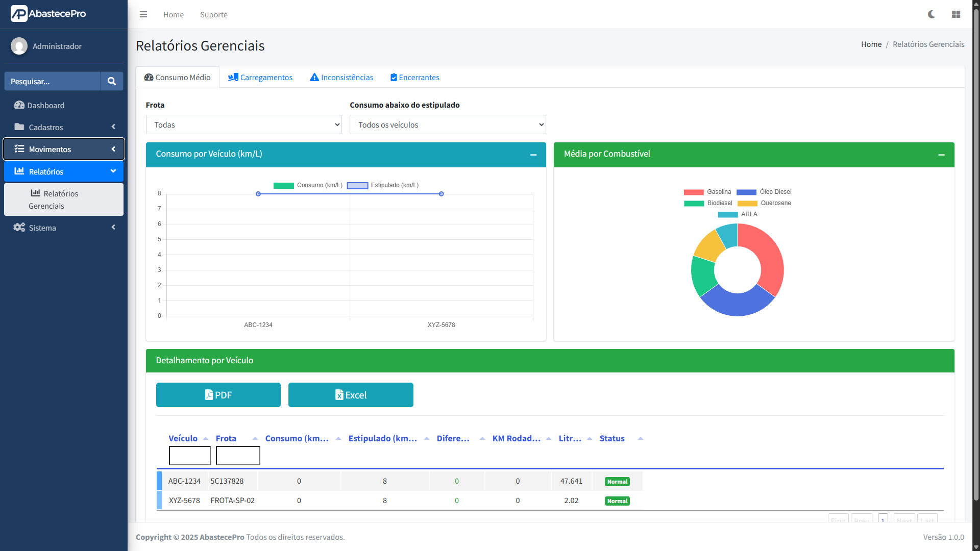The width and height of the screenshot is (980, 551).
Task: Follow the Home breadcrumb link
Action: coord(871,44)
